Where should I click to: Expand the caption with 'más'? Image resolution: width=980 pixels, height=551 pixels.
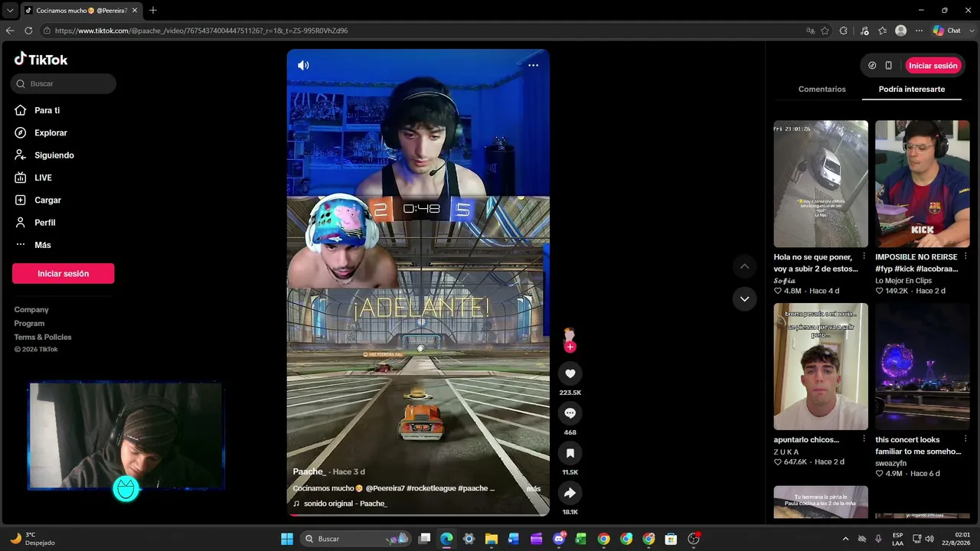(534, 488)
